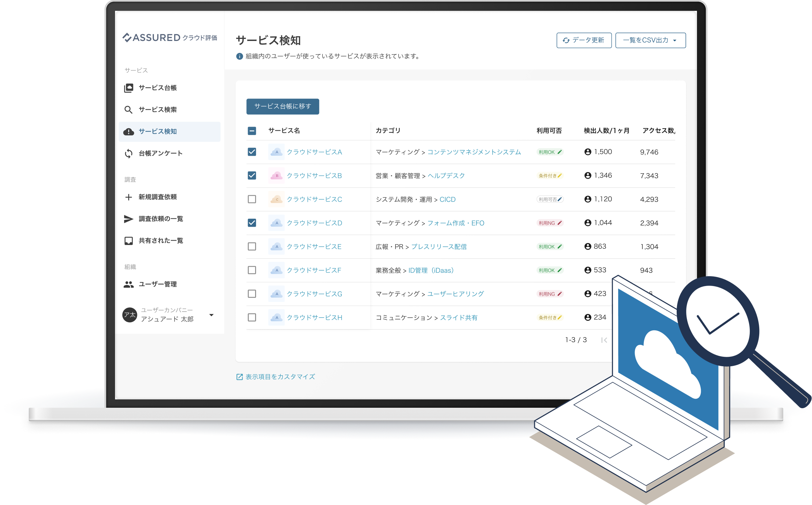
Task: Check the クラウドサービスC row checkbox
Action: point(252,199)
